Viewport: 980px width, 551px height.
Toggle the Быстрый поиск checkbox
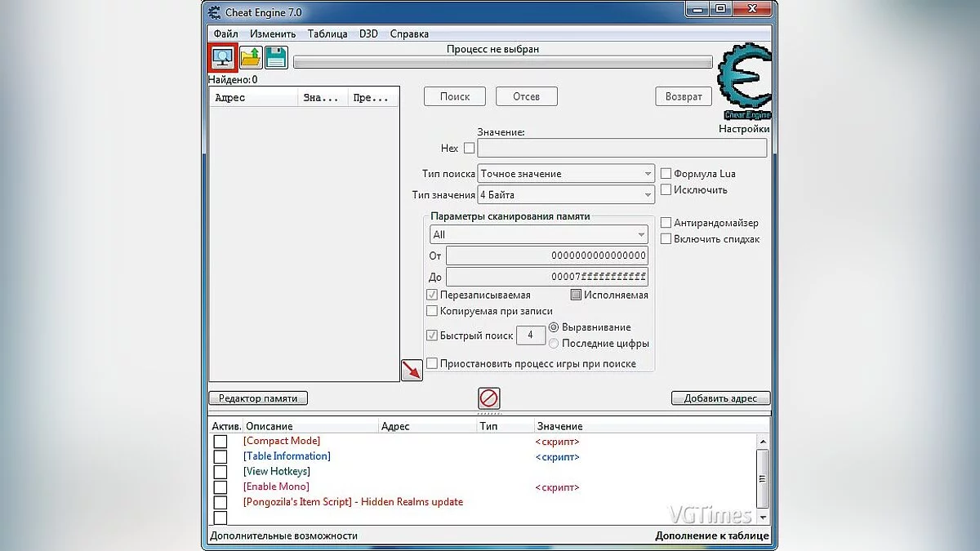point(432,335)
